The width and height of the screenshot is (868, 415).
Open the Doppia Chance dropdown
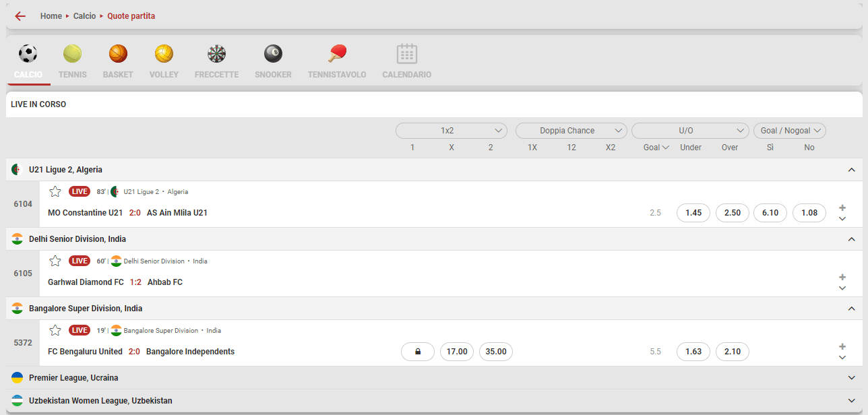571,131
